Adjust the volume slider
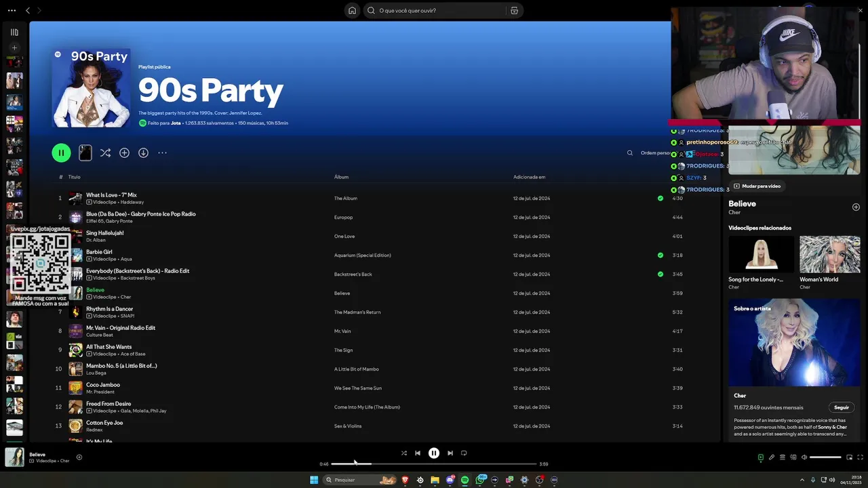868x488 pixels. click(825, 457)
